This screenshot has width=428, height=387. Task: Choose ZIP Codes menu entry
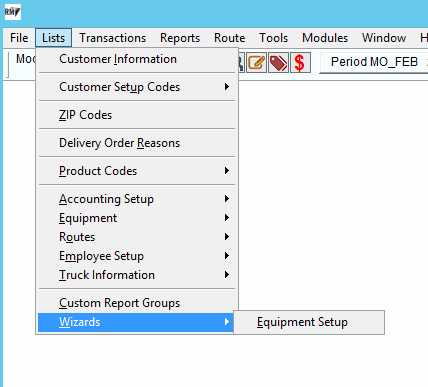click(137, 115)
